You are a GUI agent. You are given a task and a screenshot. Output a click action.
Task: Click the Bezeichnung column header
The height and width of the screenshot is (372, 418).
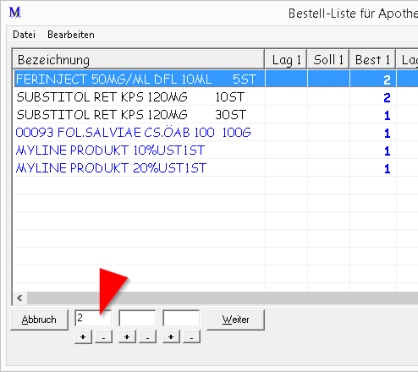point(139,60)
